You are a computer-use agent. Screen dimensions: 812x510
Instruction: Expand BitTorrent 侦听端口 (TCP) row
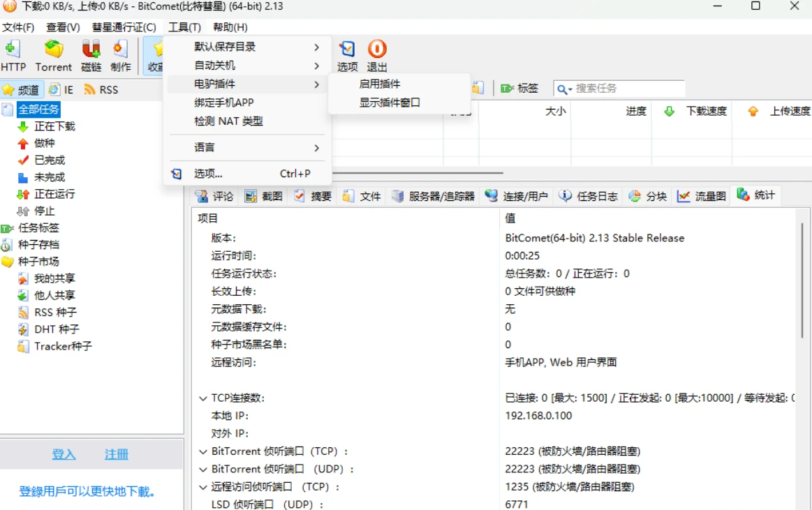pos(203,452)
